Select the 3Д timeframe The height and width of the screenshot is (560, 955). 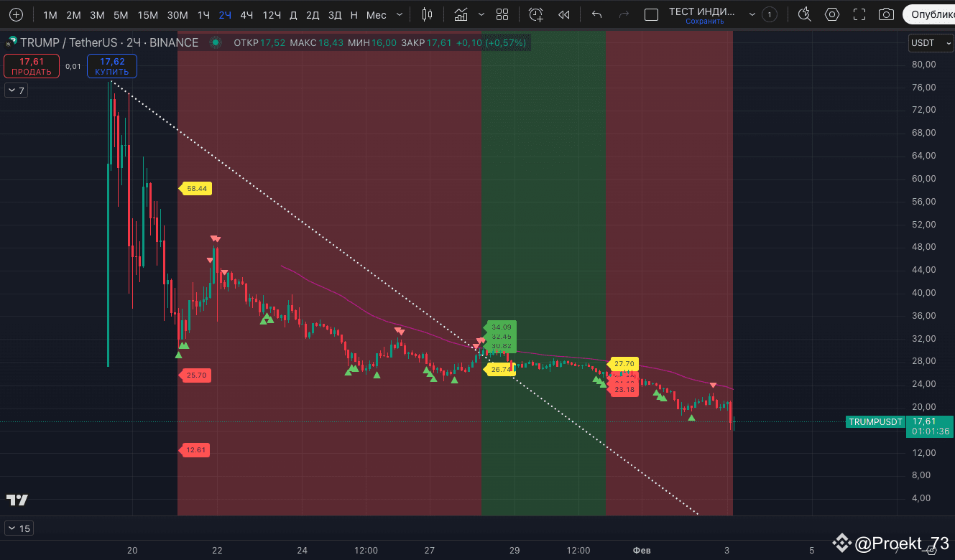click(x=334, y=15)
